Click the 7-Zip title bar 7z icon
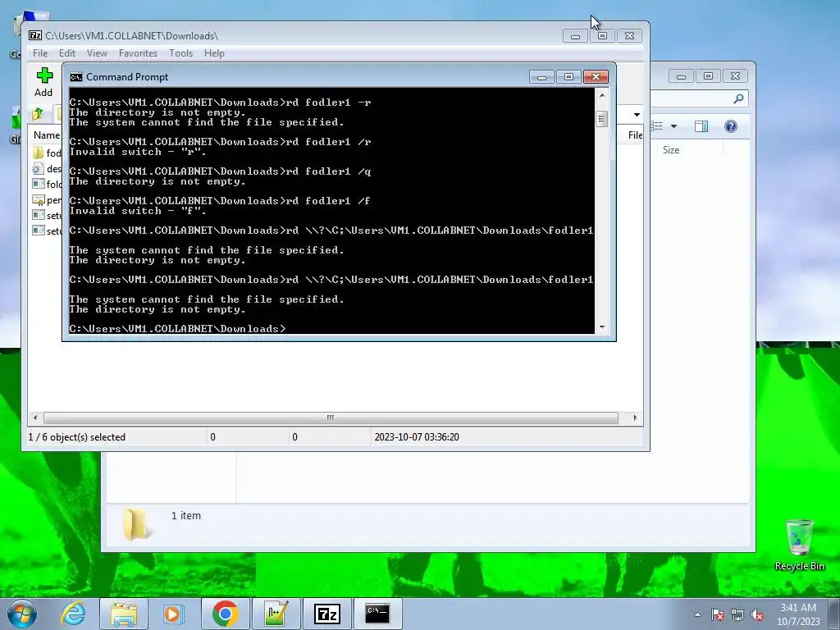This screenshot has height=630, width=840. [35, 36]
